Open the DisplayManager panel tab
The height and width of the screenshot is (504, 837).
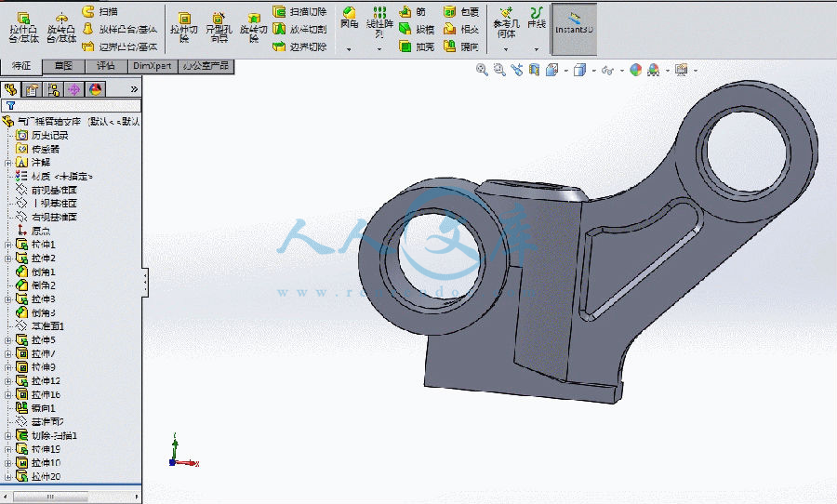pos(95,89)
